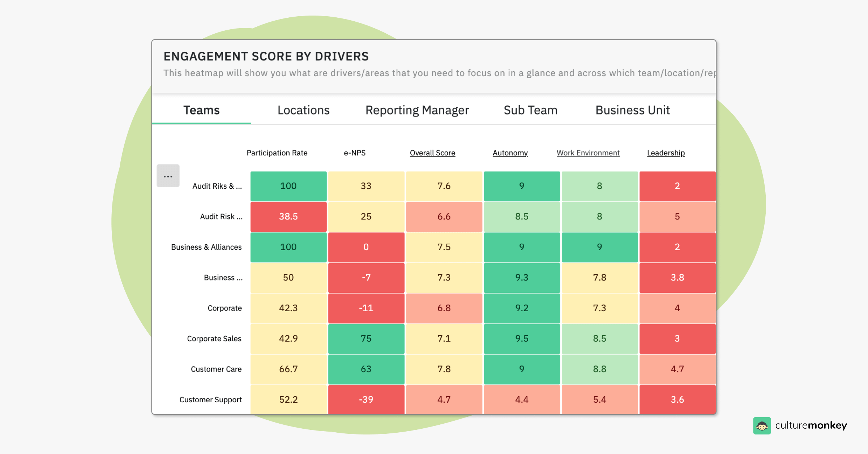Click the red Leadership cell showing 2 for Business & Alliances
The image size is (868, 454).
point(677,247)
